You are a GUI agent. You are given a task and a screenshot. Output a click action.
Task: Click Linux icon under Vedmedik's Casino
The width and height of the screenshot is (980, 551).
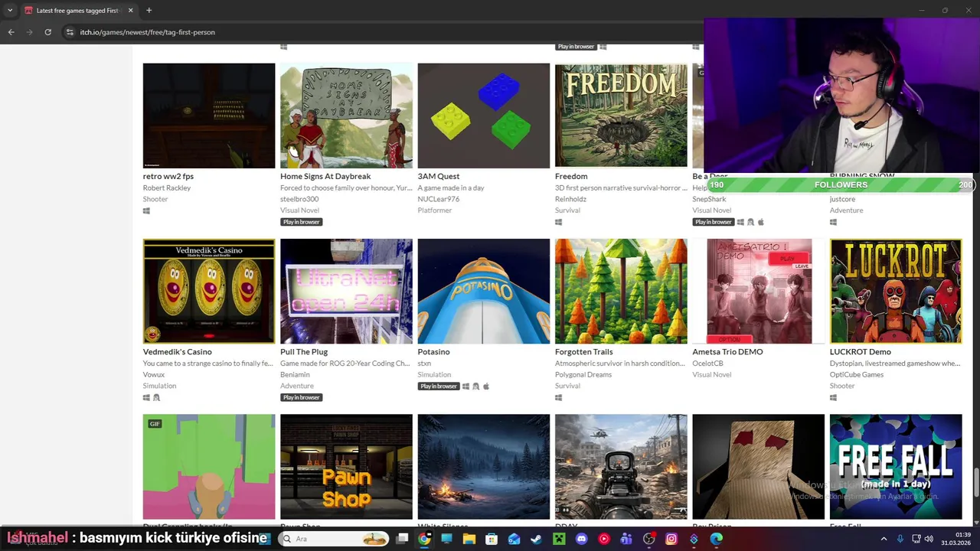click(x=156, y=397)
